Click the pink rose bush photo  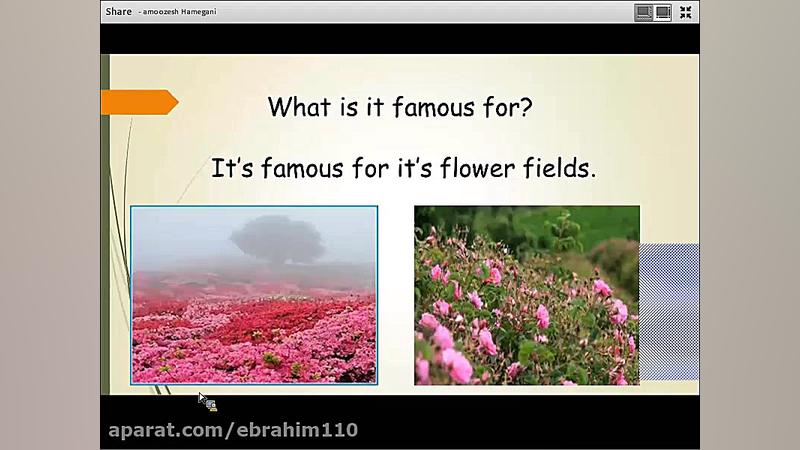coord(527,295)
